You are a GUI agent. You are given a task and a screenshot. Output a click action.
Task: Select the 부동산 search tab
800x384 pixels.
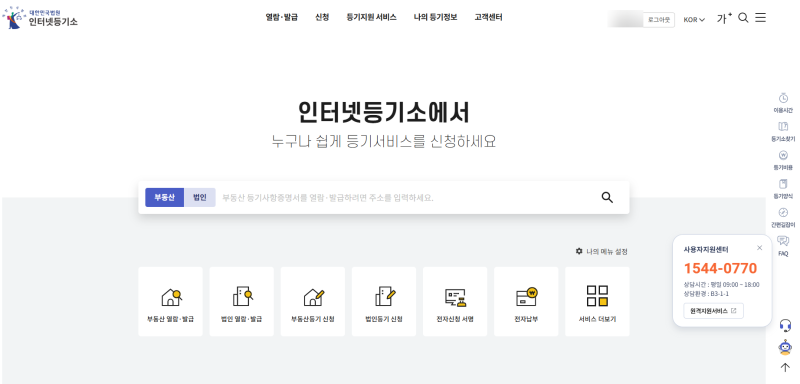point(164,197)
